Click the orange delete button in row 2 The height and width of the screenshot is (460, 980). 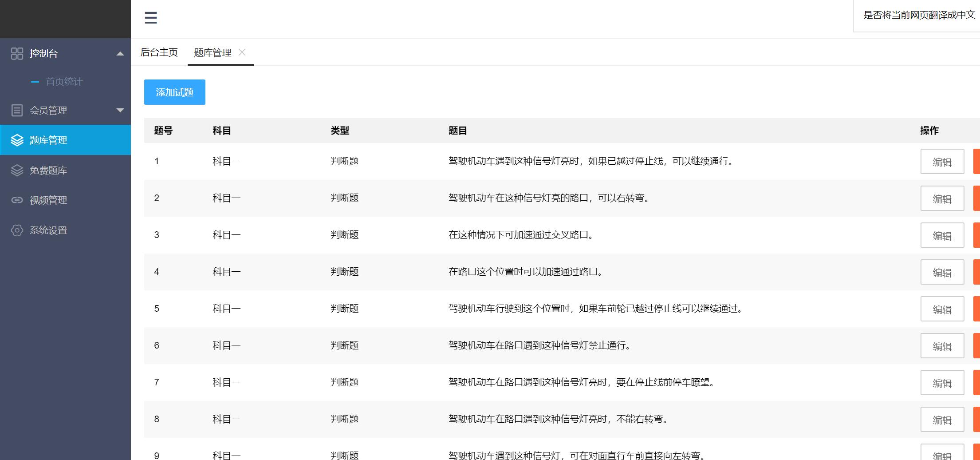click(976, 198)
